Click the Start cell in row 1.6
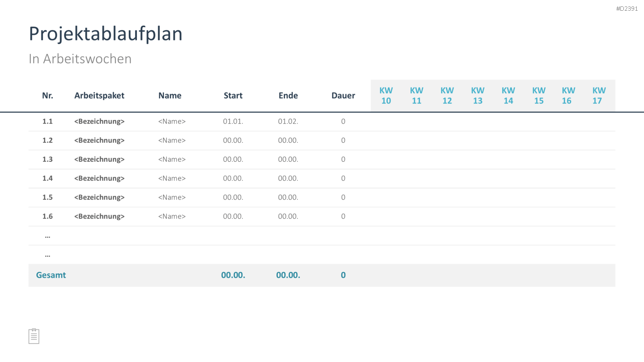The width and height of the screenshot is (644, 362). pyautogui.click(x=233, y=216)
